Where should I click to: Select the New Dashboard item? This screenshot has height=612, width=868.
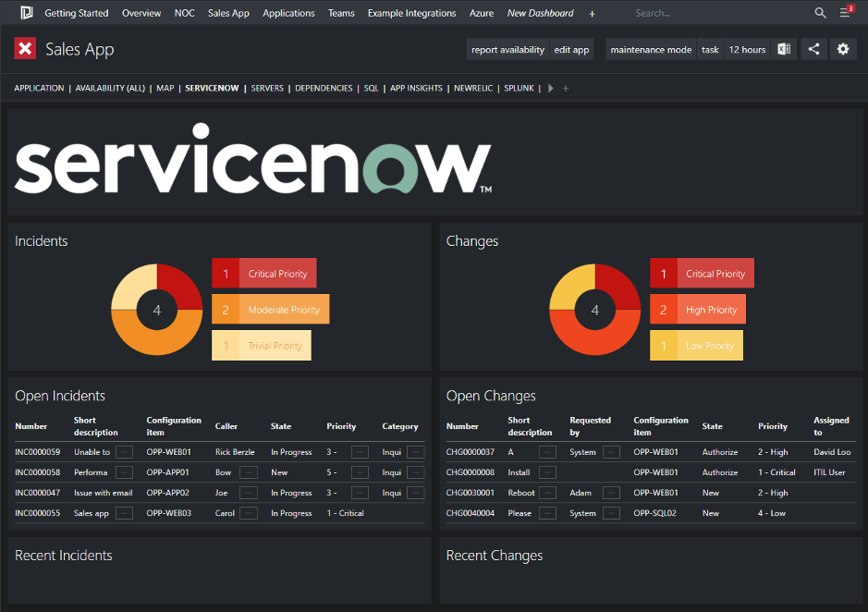[540, 13]
